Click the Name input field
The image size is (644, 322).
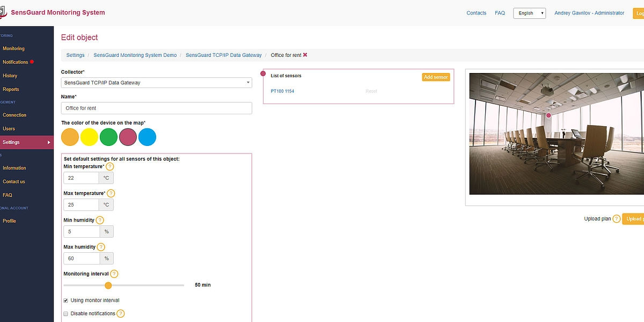[156, 108]
